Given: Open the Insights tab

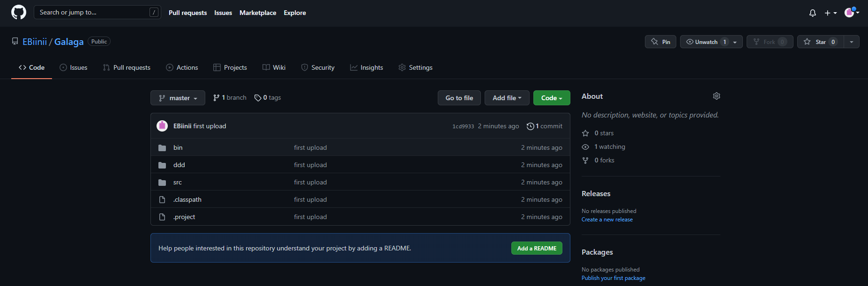Looking at the screenshot, I should (x=367, y=67).
